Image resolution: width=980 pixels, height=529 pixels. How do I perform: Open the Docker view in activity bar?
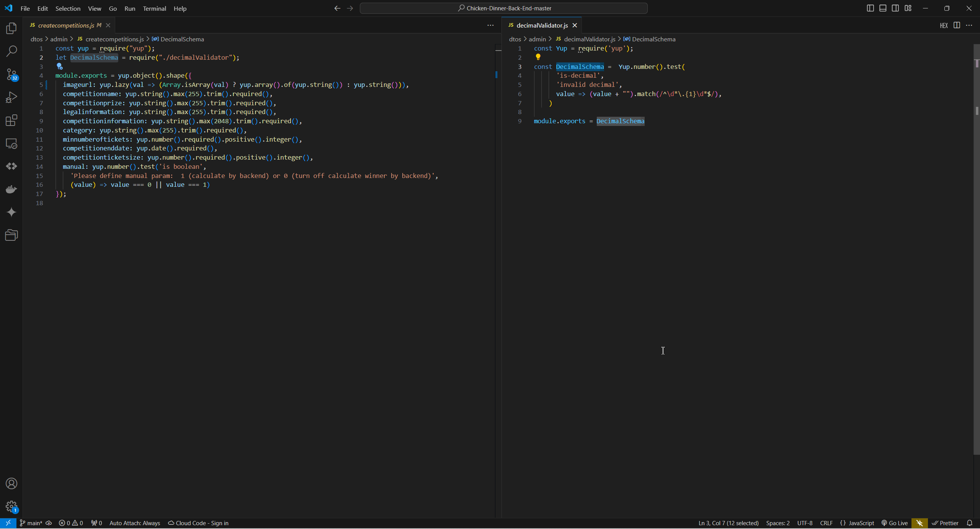coord(11,189)
